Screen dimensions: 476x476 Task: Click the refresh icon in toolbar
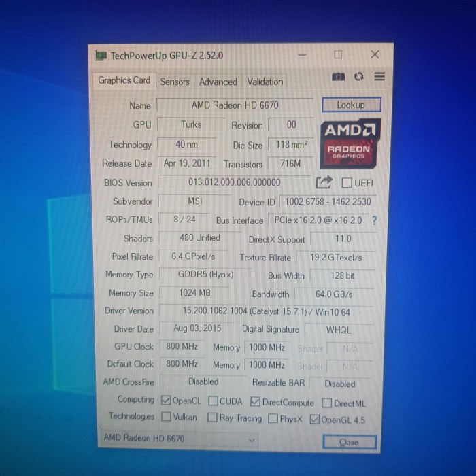[358, 77]
